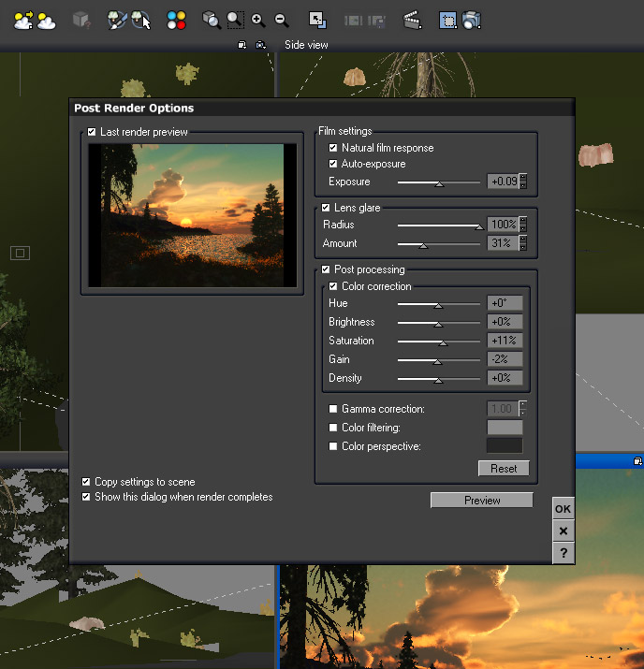Image resolution: width=644 pixels, height=669 pixels.
Task: Click the Reset button
Action: point(504,468)
